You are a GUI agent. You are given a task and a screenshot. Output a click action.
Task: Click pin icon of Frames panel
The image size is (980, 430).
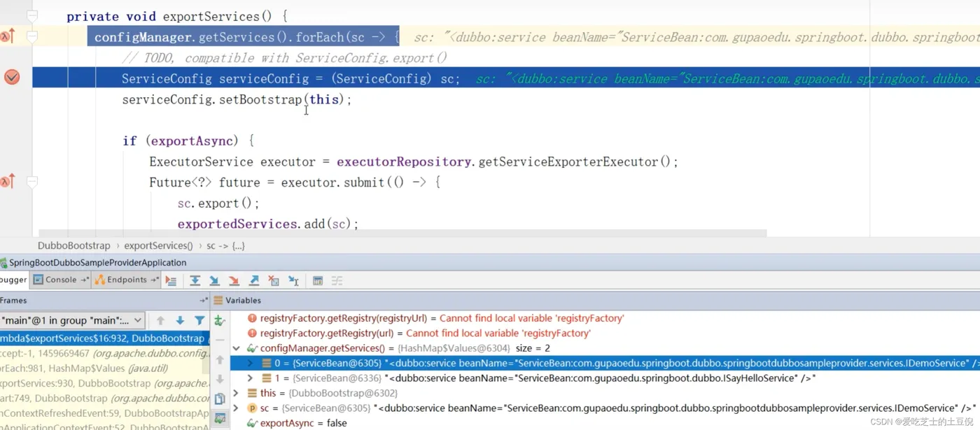click(x=204, y=300)
